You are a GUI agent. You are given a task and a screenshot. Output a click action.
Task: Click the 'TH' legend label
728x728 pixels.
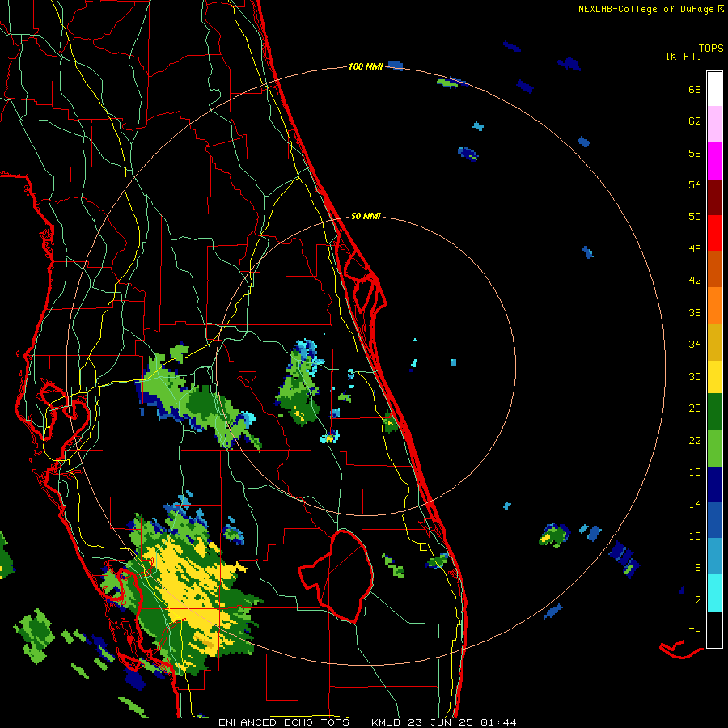695,632
